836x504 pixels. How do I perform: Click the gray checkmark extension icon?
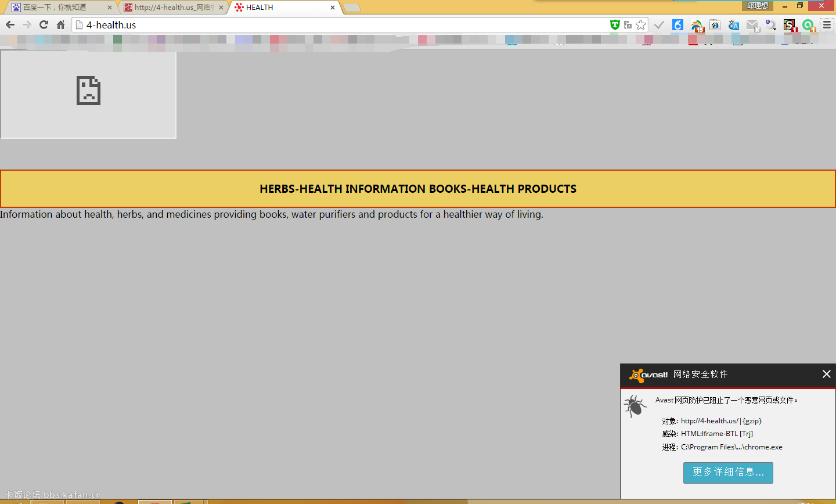click(659, 25)
